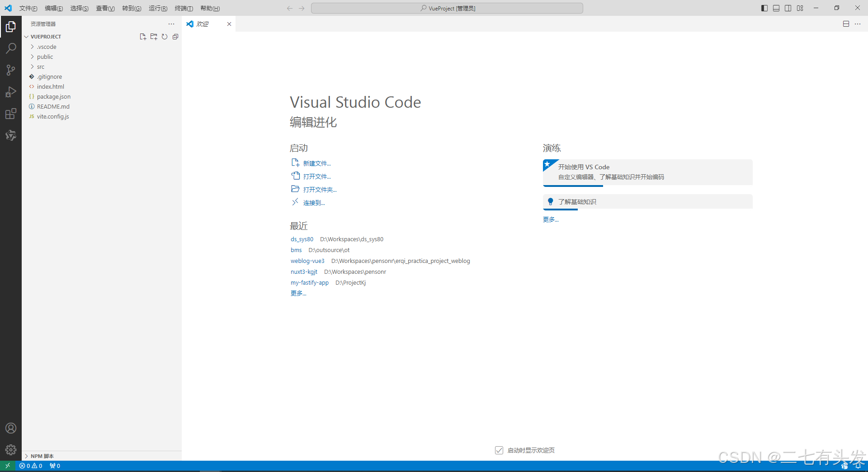868x472 pixels.
Task: Open the 帮助 (Help) menu
Action: tap(210, 8)
